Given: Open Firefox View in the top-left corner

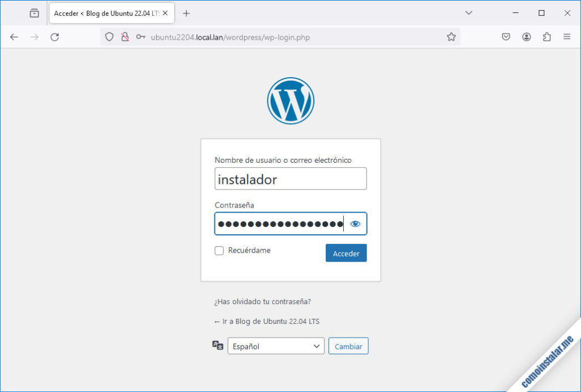Looking at the screenshot, I should (x=33, y=12).
